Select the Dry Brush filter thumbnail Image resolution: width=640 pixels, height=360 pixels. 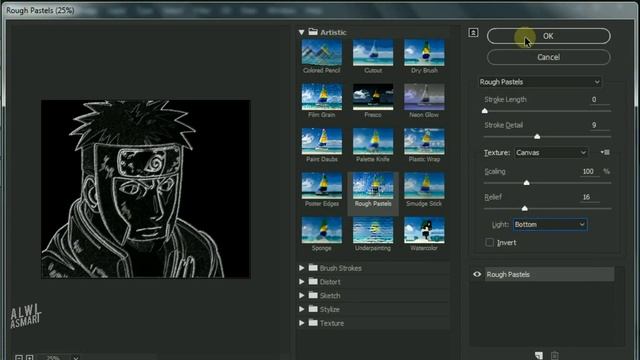pyautogui.click(x=424, y=53)
